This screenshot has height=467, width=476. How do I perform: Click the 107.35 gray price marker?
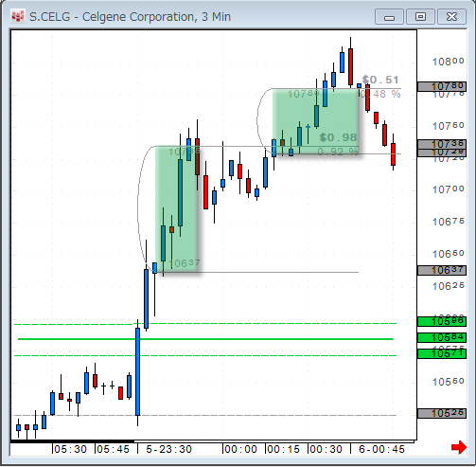[x=442, y=144]
